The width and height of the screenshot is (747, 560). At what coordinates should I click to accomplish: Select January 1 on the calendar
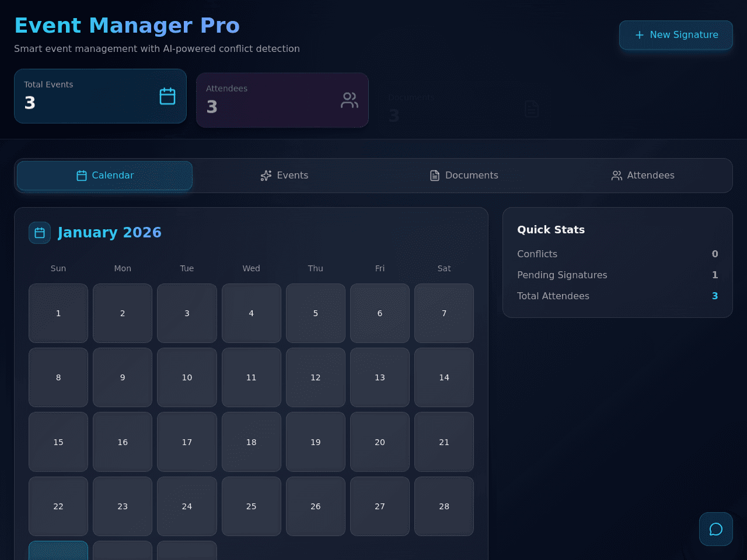pyautogui.click(x=58, y=313)
